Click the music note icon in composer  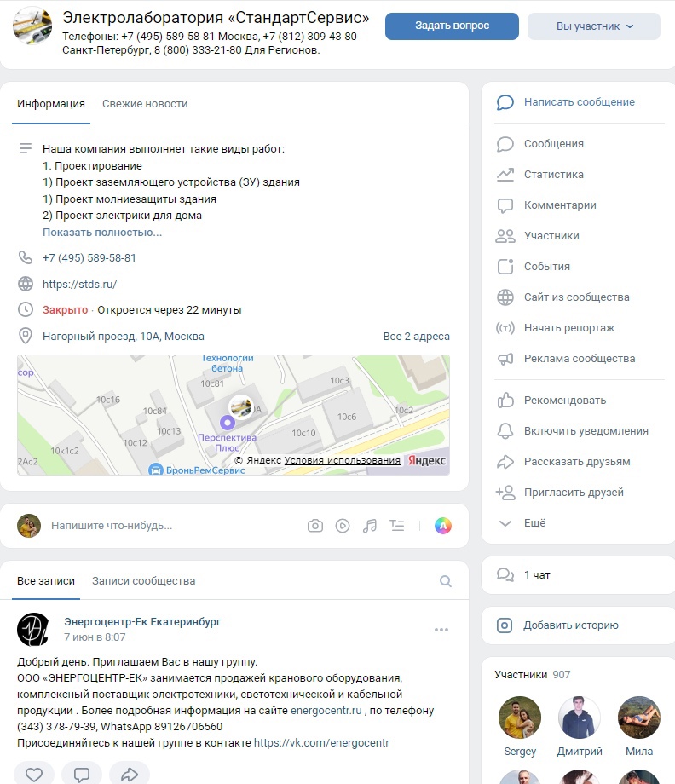coord(370,526)
